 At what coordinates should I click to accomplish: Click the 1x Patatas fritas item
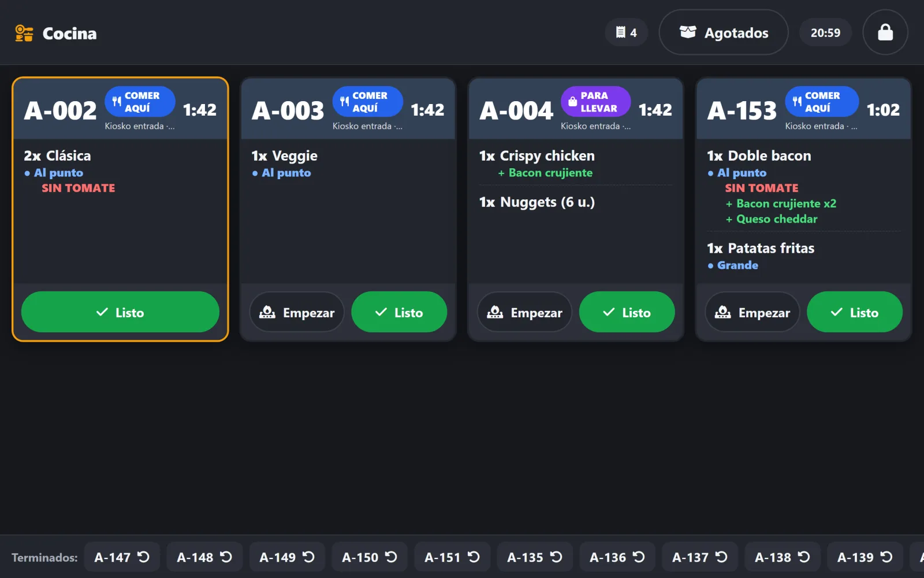point(761,249)
